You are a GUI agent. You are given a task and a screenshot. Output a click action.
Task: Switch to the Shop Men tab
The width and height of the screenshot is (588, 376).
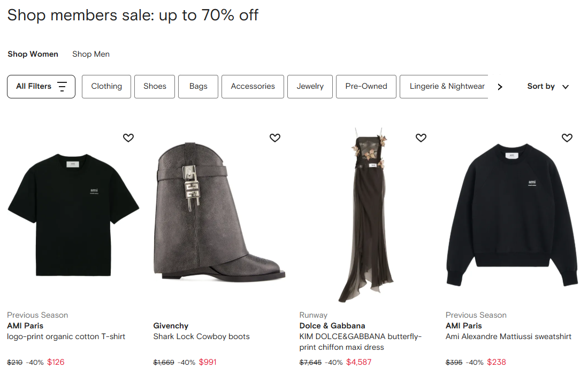(x=91, y=54)
